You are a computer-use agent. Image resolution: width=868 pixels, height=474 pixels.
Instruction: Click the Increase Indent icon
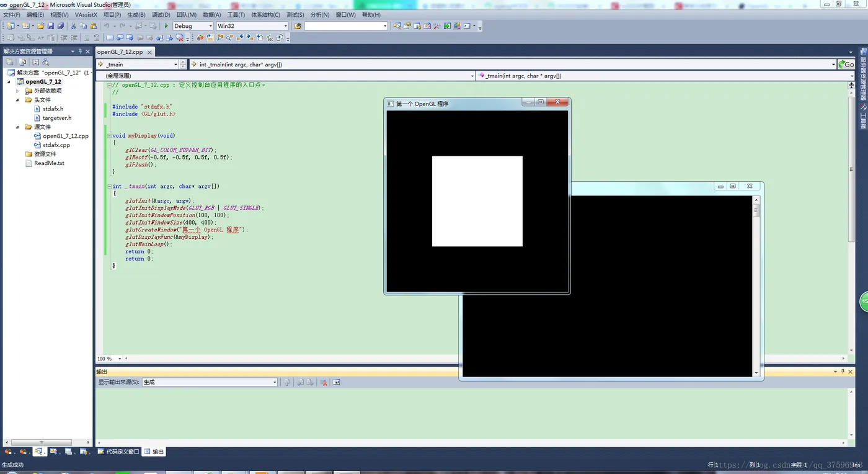[x=74, y=38]
